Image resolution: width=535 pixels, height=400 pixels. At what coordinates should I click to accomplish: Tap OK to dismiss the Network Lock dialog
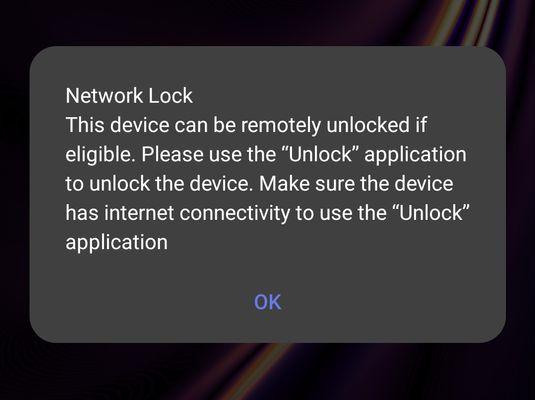point(268,302)
